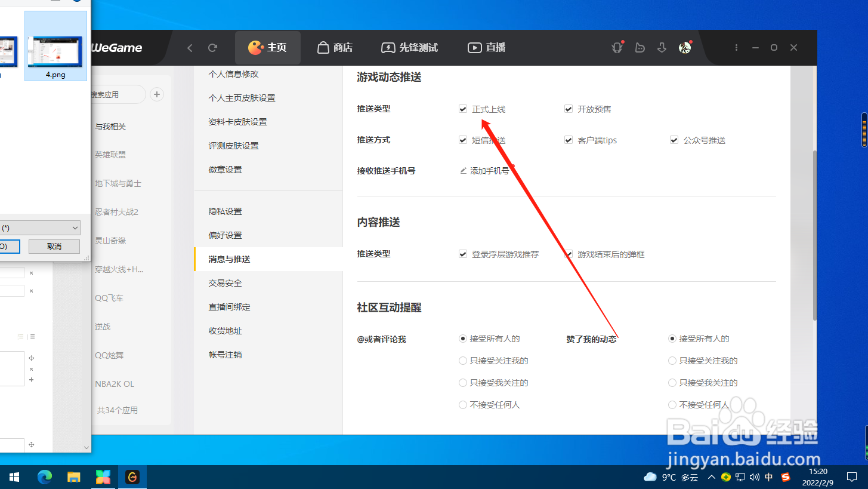The image size is (868, 489).
Task: Open WeGame three-dot more menu
Action: coord(737,48)
